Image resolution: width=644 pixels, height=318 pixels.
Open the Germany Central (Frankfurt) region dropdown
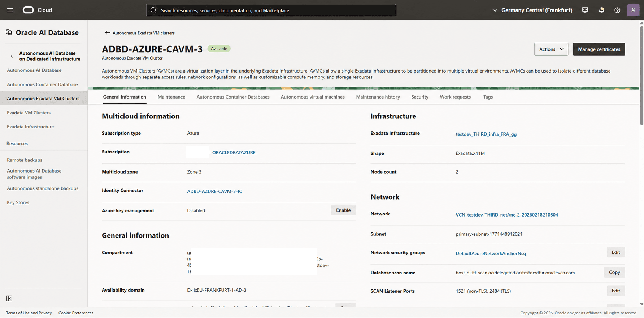532,10
